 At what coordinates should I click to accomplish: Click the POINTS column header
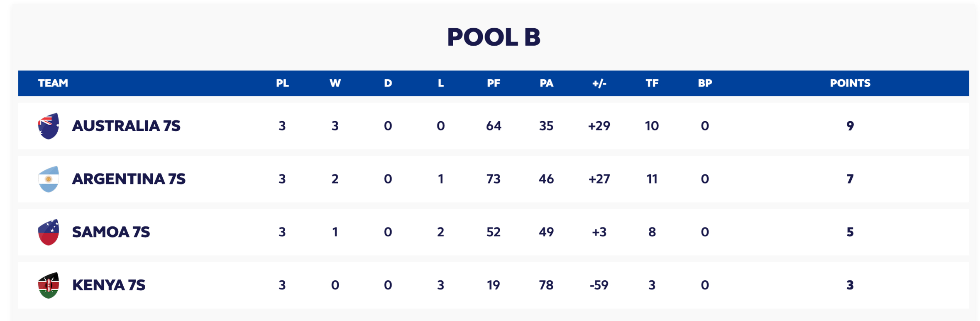coord(850,83)
